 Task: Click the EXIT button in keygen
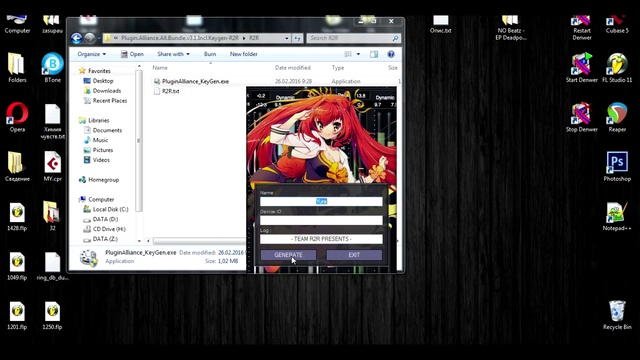[354, 255]
